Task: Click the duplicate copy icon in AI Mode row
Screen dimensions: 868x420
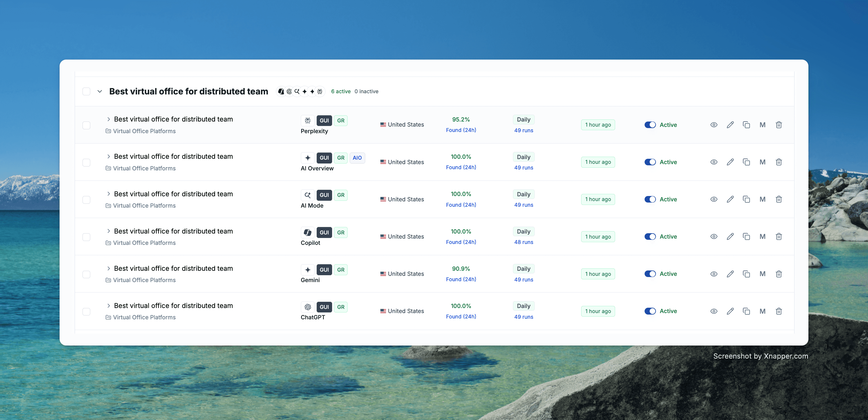Action: [x=746, y=199]
